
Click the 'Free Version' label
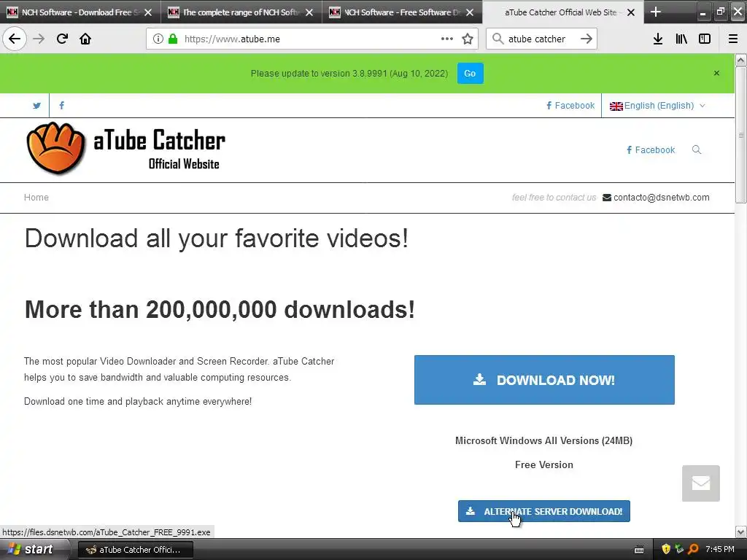(x=544, y=464)
